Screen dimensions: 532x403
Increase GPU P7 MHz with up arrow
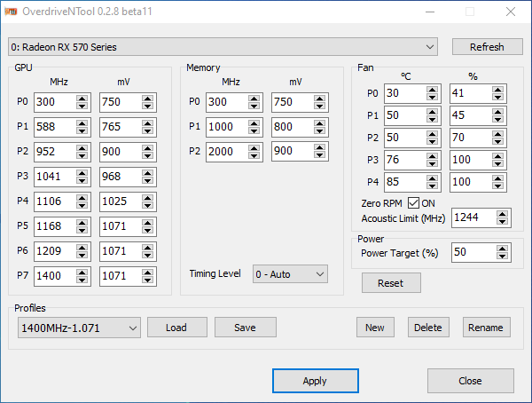pyautogui.click(x=82, y=273)
